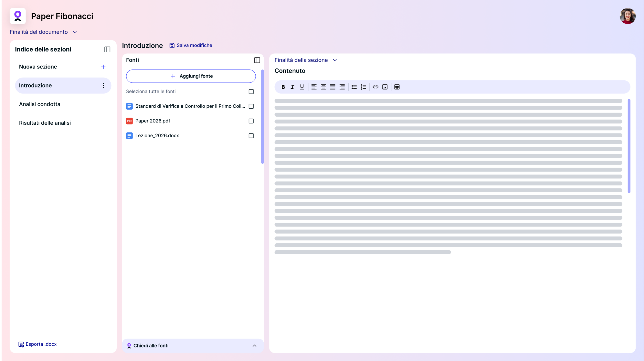This screenshot has width=644, height=361.
Task: Tick Seleziona tutte le fonti checkbox
Action: [251, 92]
